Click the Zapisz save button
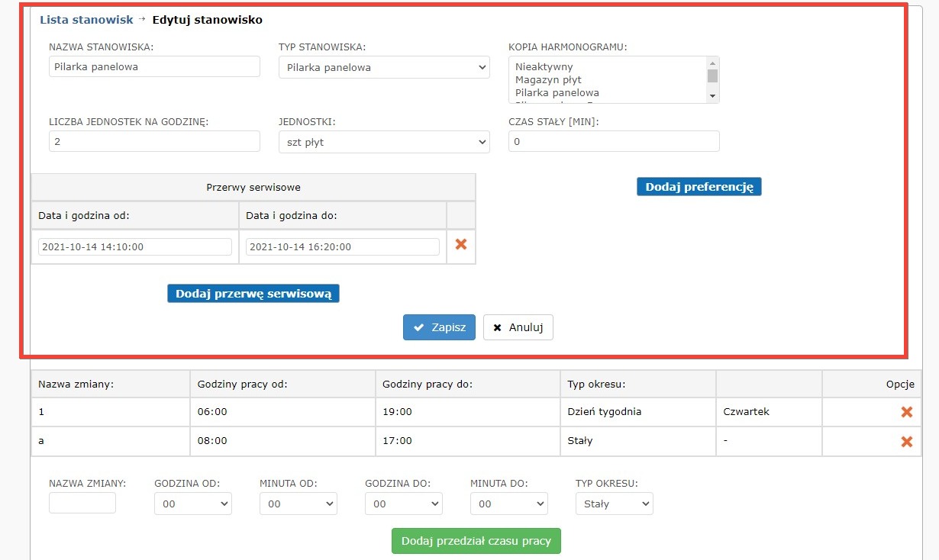 pyautogui.click(x=439, y=327)
